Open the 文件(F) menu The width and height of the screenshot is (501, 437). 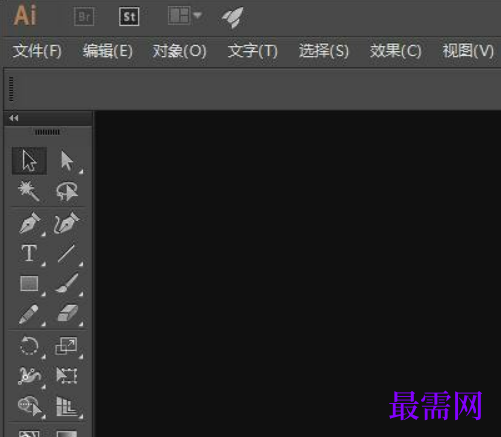pyautogui.click(x=37, y=51)
